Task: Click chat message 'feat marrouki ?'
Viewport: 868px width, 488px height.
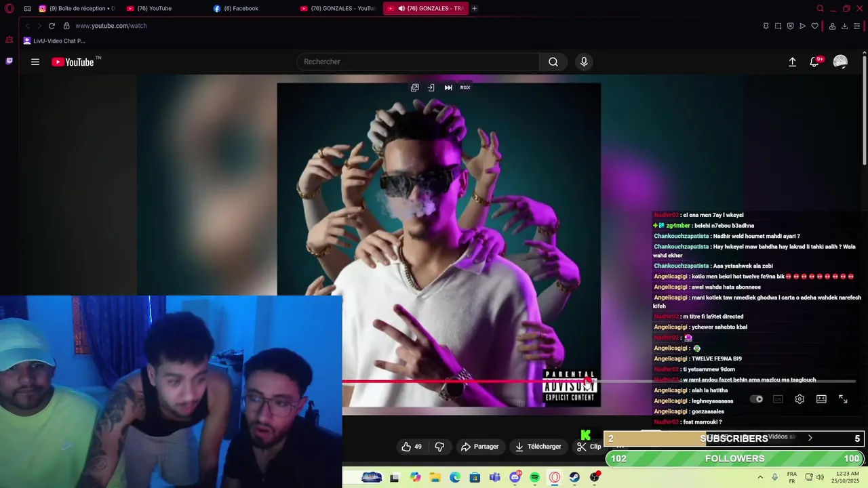Action: coord(702,422)
